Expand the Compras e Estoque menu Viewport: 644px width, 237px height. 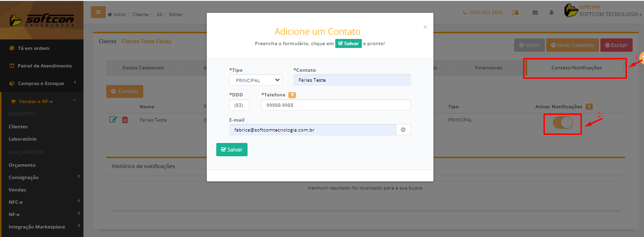click(x=42, y=84)
